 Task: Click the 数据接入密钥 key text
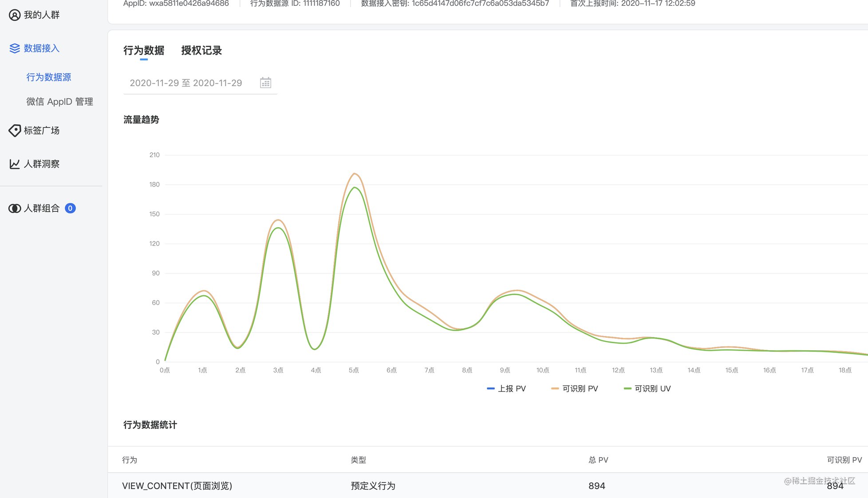click(455, 4)
